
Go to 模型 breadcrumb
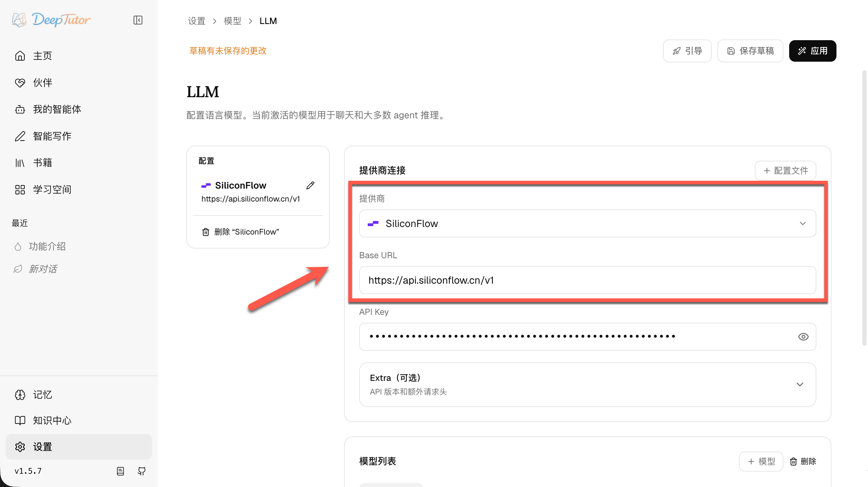(x=233, y=21)
